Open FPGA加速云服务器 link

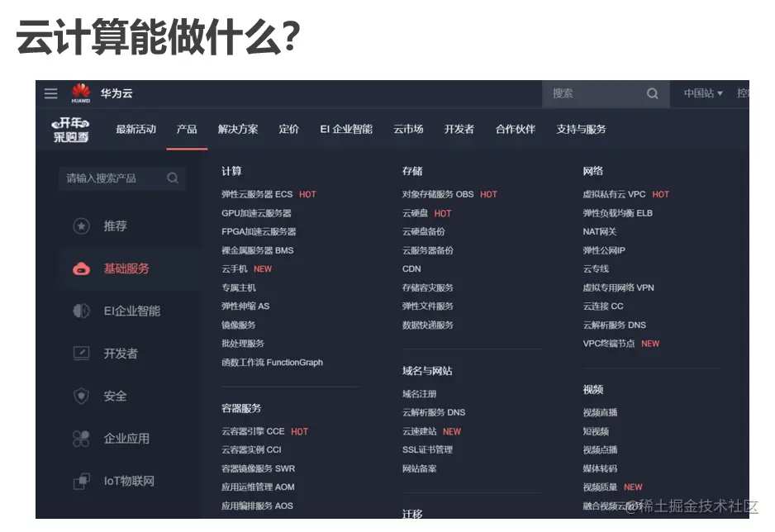click(259, 231)
